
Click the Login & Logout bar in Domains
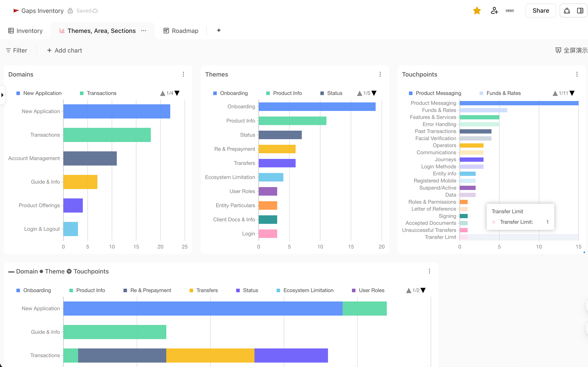coord(70,229)
